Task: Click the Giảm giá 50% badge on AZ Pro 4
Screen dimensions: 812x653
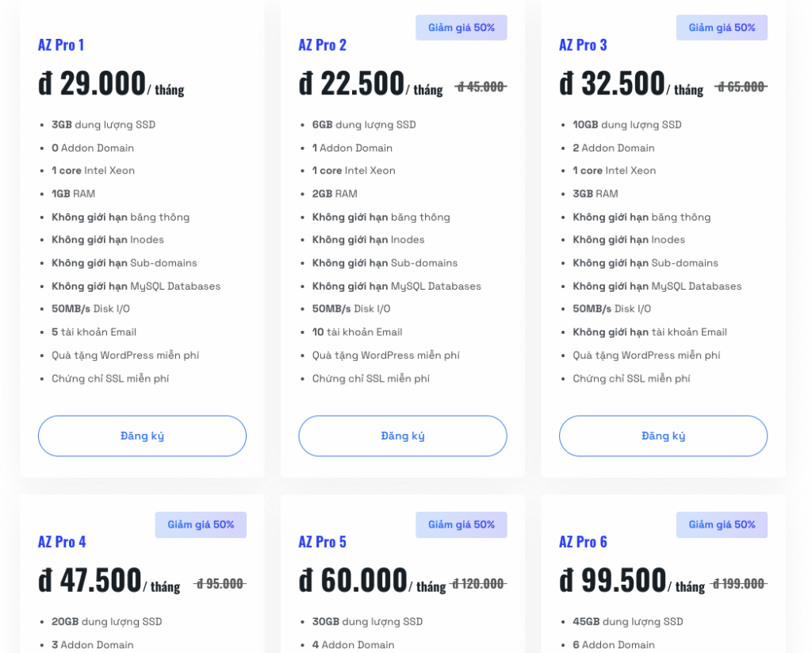Action: coord(201,524)
